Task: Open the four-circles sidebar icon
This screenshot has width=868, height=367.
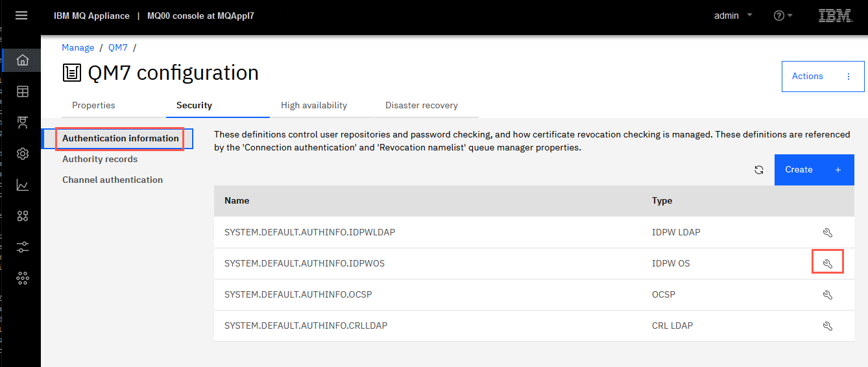Action: coord(22,216)
